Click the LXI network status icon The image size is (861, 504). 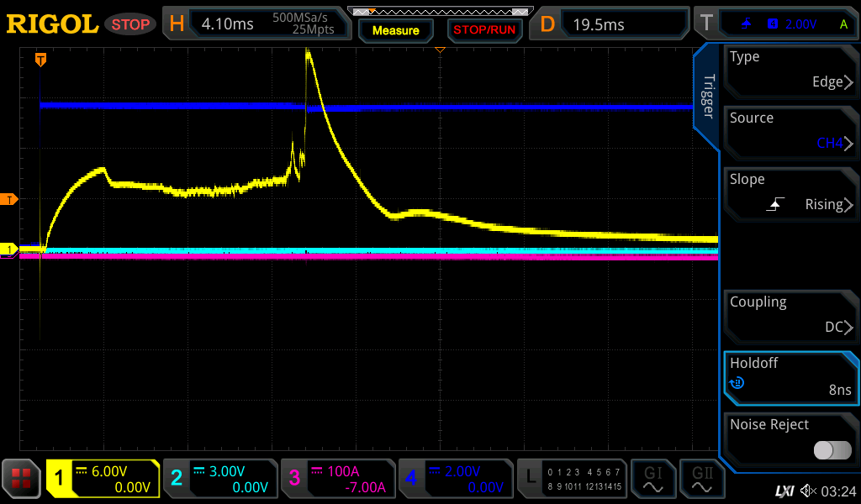tap(784, 490)
